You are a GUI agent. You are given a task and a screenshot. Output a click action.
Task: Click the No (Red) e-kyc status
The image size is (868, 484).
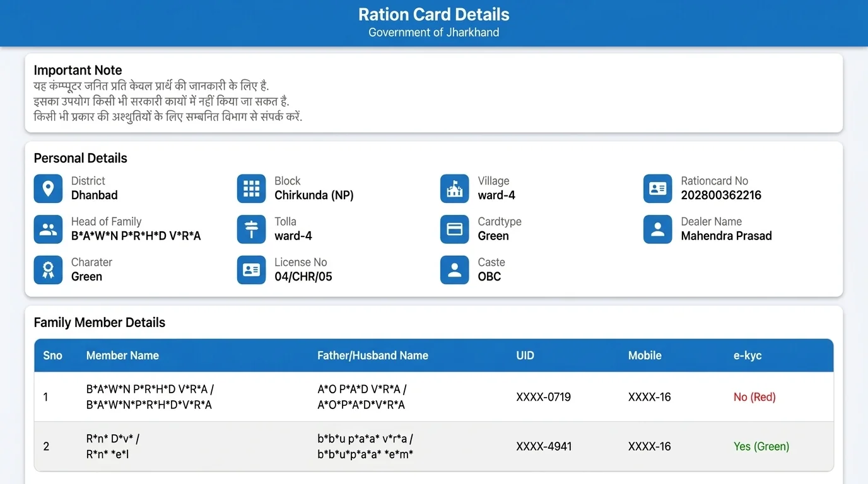click(754, 397)
